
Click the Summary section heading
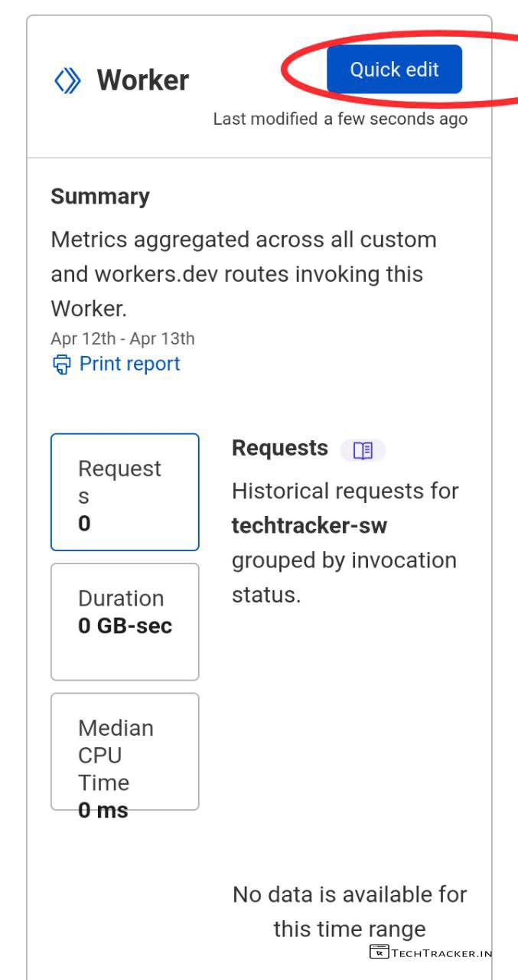click(x=100, y=197)
